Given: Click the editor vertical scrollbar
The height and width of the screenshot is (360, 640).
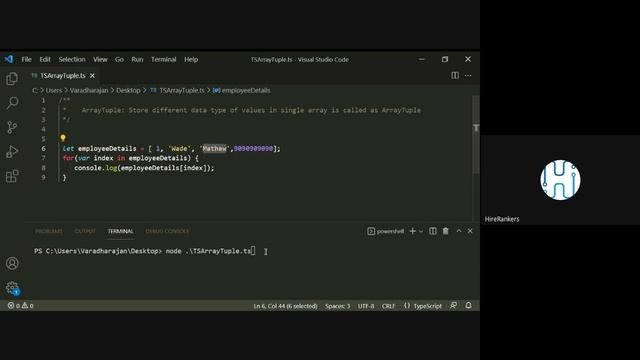Looking at the screenshot, I should click(x=476, y=135).
